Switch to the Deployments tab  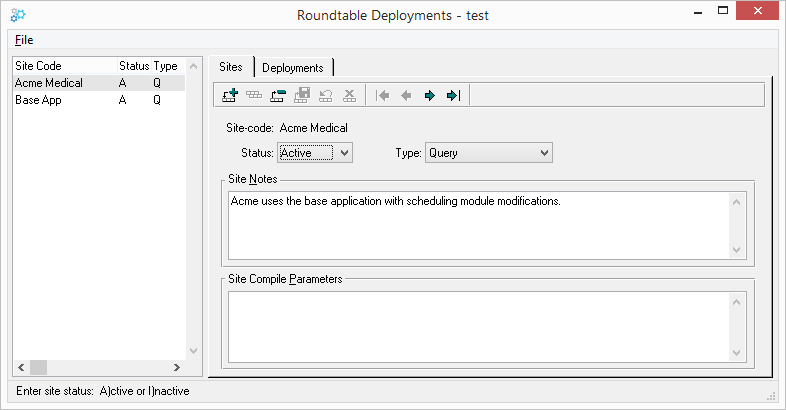point(293,68)
